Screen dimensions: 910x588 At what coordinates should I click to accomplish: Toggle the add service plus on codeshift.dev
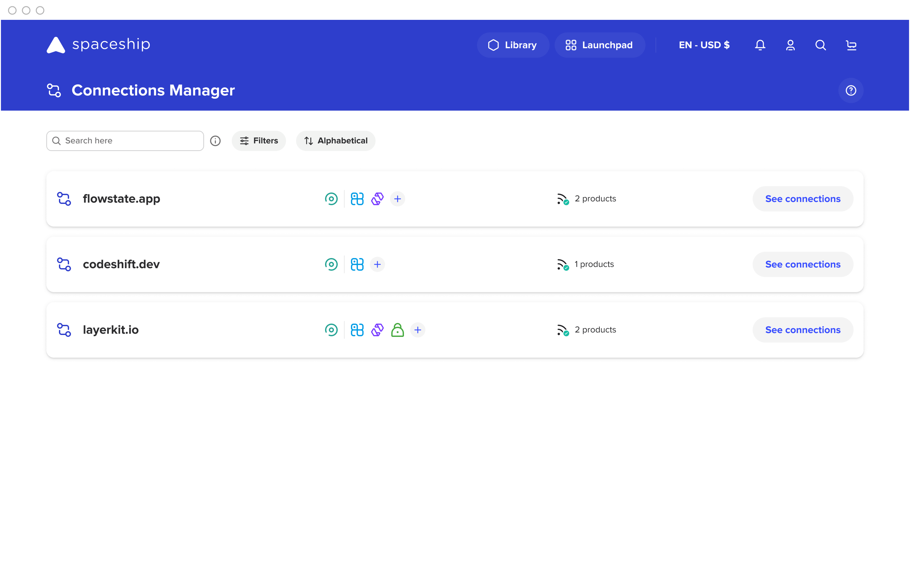pos(377,264)
